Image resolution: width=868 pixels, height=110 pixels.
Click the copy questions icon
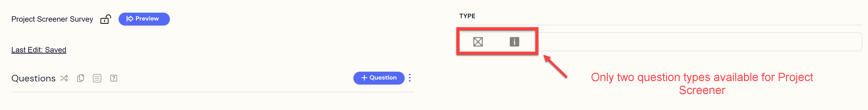(x=81, y=78)
